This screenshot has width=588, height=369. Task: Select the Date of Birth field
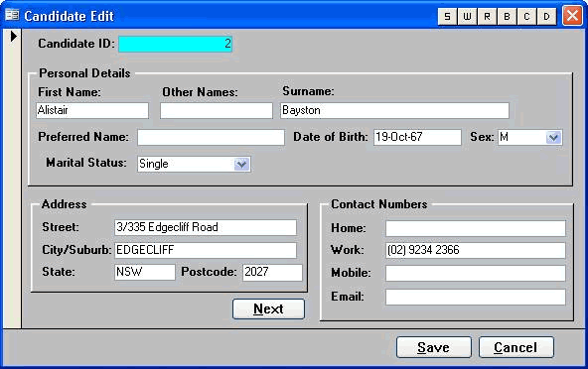click(417, 138)
